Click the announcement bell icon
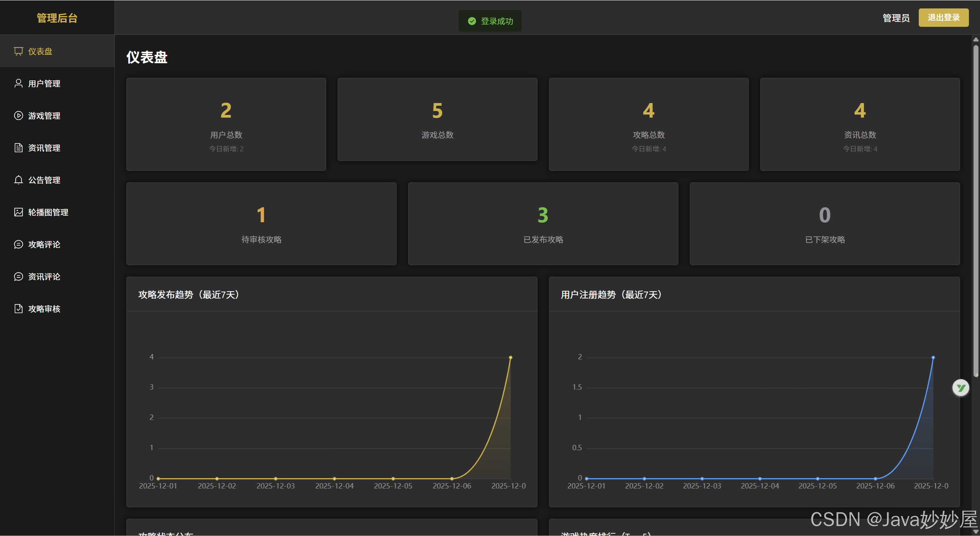This screenshot has height=536, width=980. tap(18, 180)
